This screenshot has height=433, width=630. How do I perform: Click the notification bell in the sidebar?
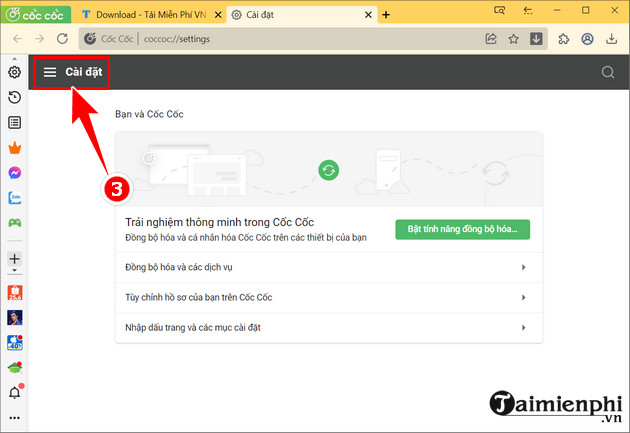15,392
